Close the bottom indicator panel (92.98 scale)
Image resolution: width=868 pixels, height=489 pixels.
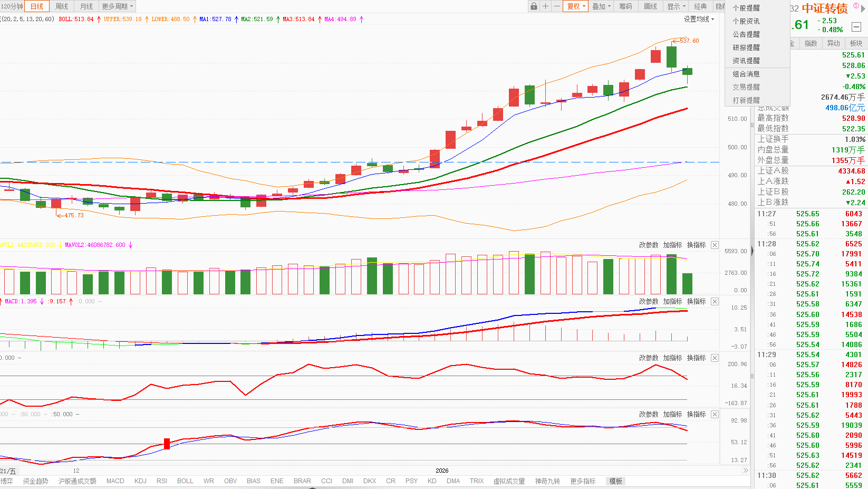[x=715, y=414]
